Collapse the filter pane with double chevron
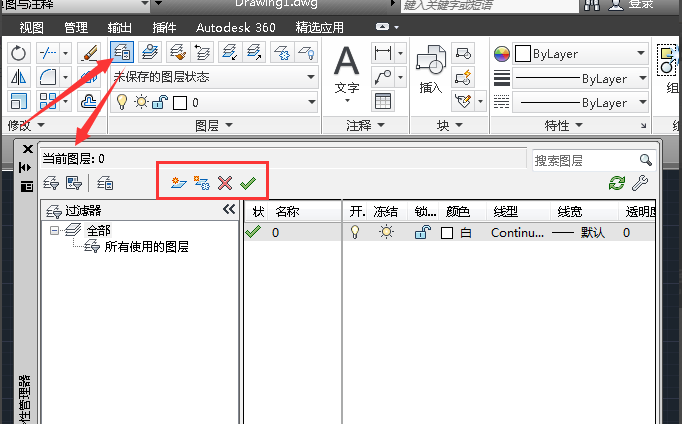The image size is (682, 424). (229, 210)
